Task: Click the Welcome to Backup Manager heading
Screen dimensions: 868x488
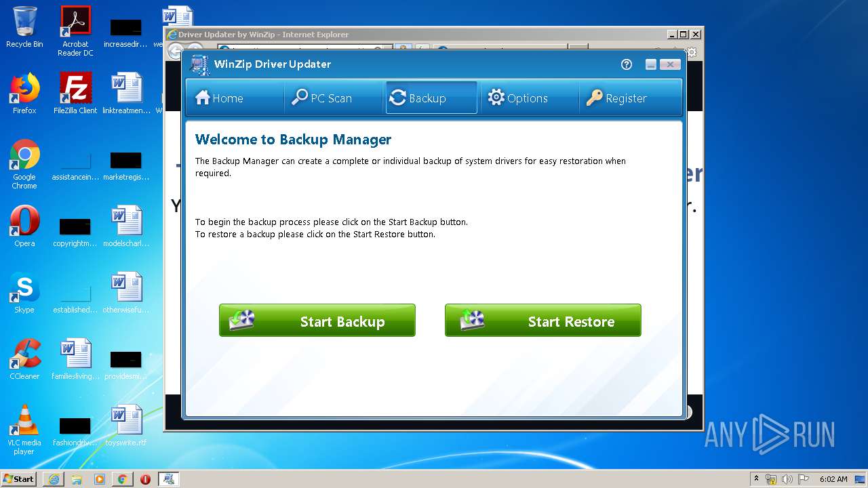Action: pos(293,140)
